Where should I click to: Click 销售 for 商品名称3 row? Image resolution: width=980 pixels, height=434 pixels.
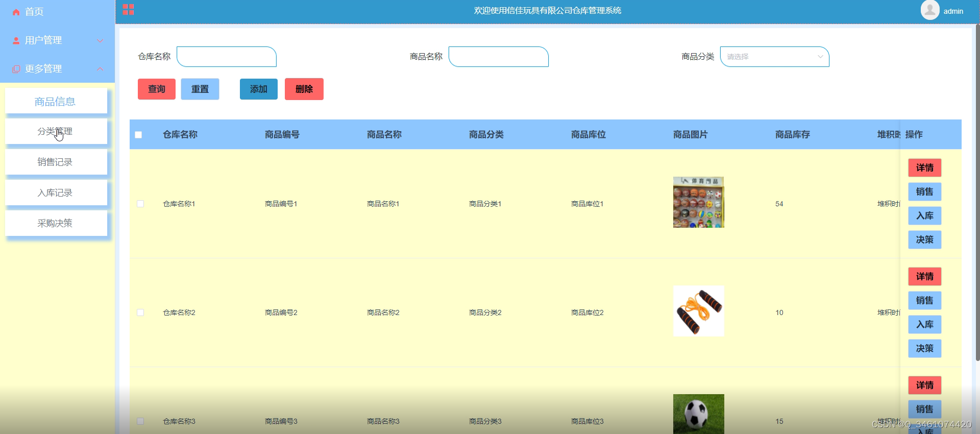pos(924,409)
